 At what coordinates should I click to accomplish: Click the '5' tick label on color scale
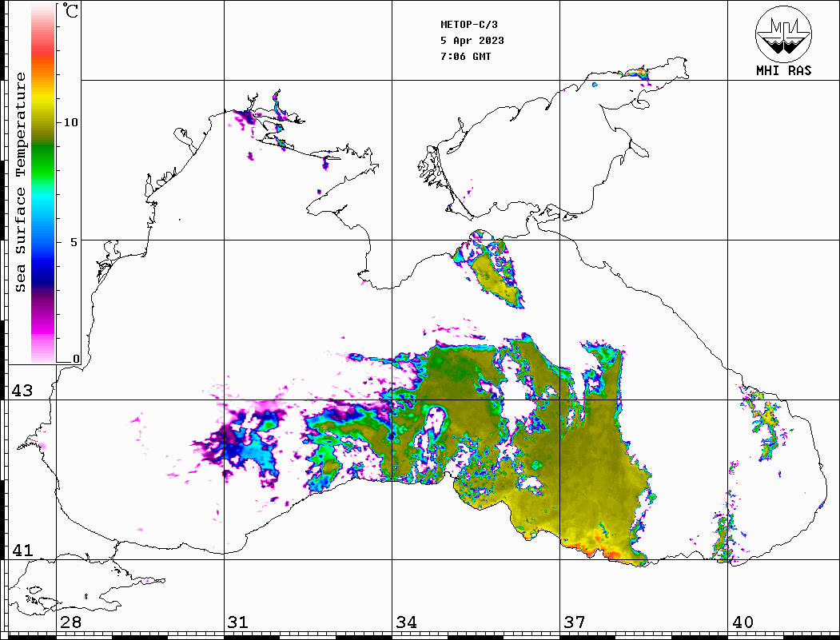point(74,242)
